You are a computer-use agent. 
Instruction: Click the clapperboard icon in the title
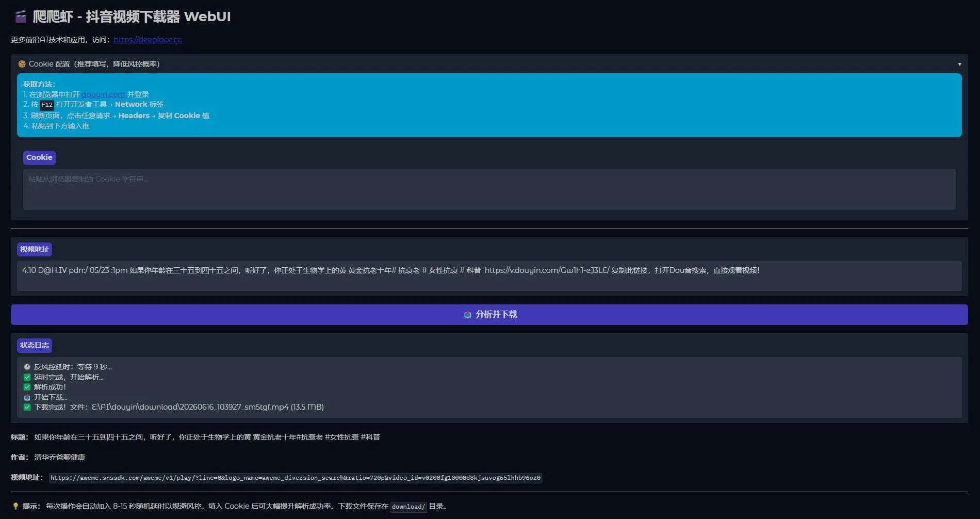(21, 17)
